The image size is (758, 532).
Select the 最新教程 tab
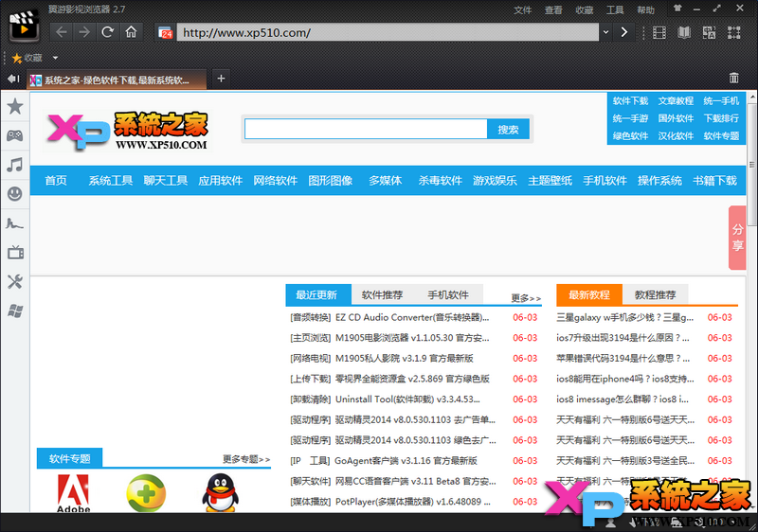[588, 294]
